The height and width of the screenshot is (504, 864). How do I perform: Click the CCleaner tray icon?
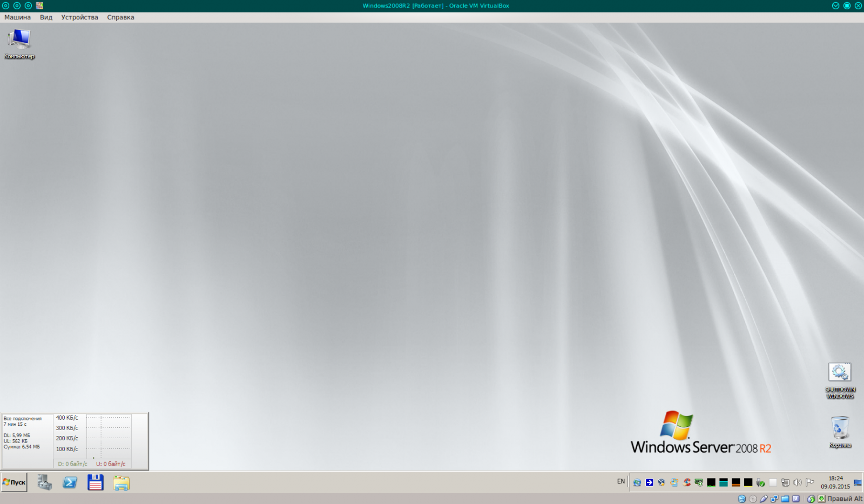pyautogui.click(x=686, y=482)
